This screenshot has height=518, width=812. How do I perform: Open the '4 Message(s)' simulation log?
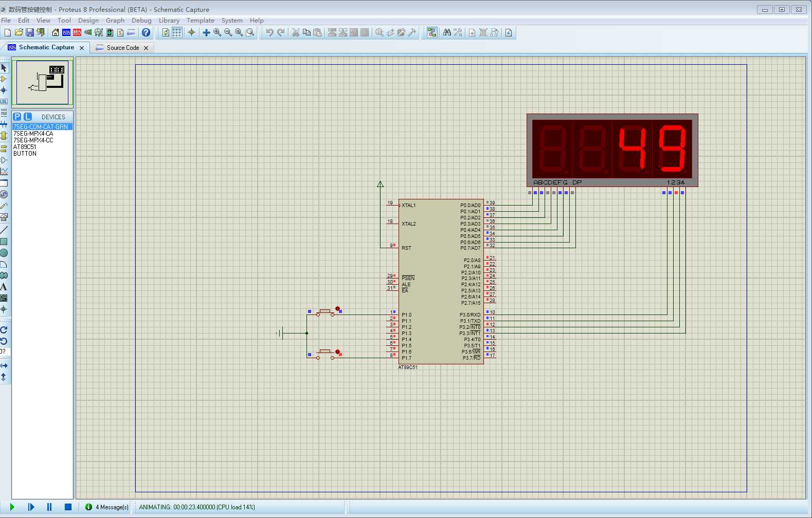tap(107, 507)
